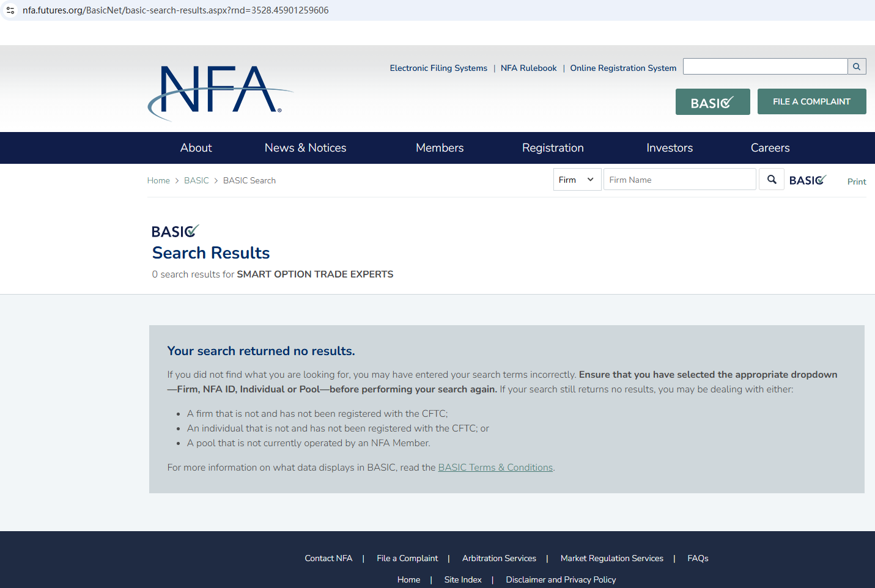Click 'Your search returned no results.' heading
The image size is (875, 588).
coord(261,351)
